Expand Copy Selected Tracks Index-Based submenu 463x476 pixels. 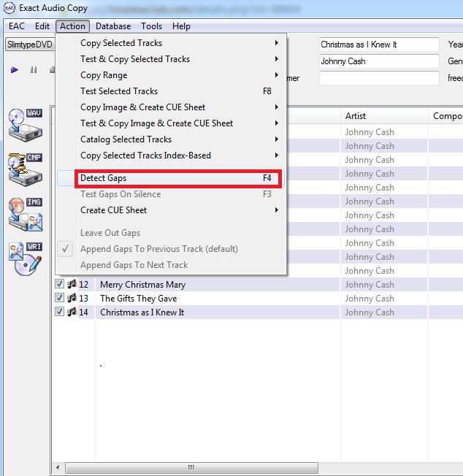pyautogui.click(x=277, y=156)
